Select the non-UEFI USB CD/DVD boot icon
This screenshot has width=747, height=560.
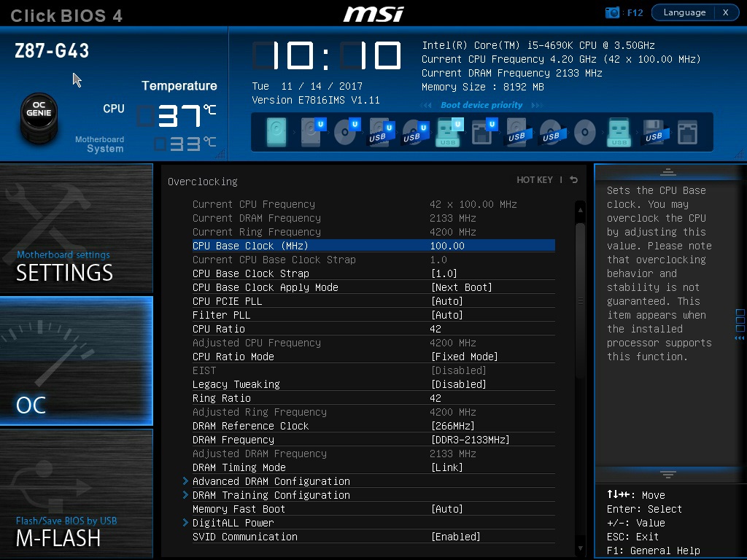point(551,132)
